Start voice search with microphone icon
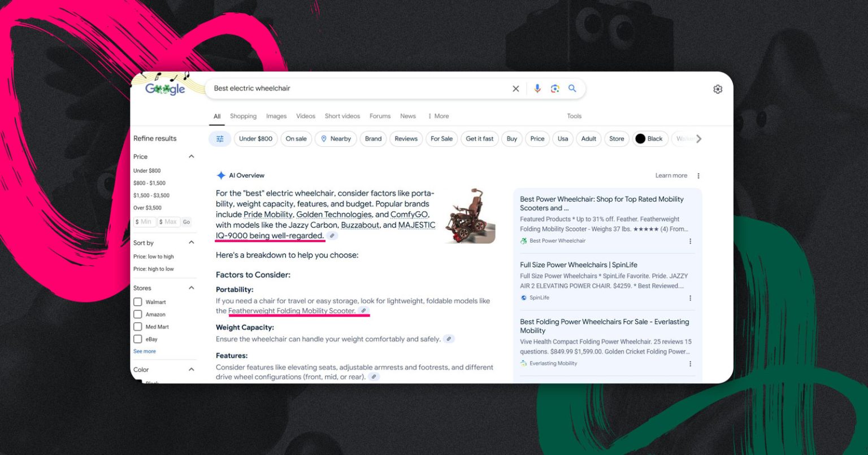 coord(537,89)
